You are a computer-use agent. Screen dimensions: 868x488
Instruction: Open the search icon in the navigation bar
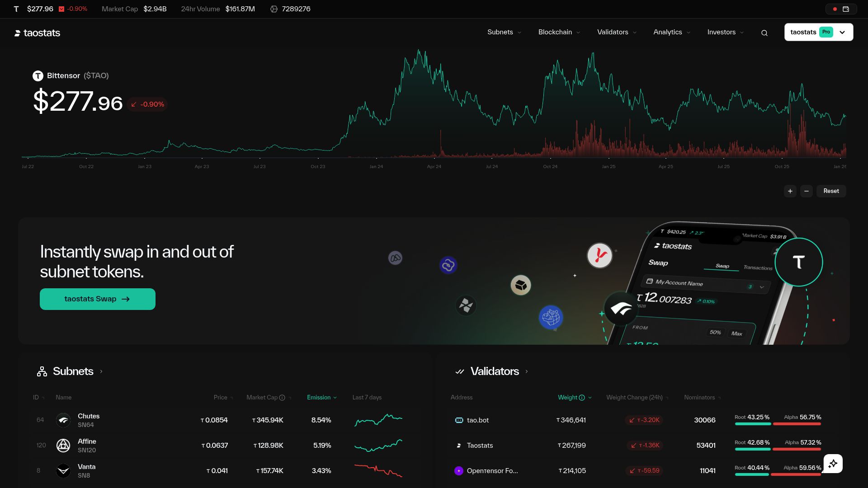coord(764,33)
